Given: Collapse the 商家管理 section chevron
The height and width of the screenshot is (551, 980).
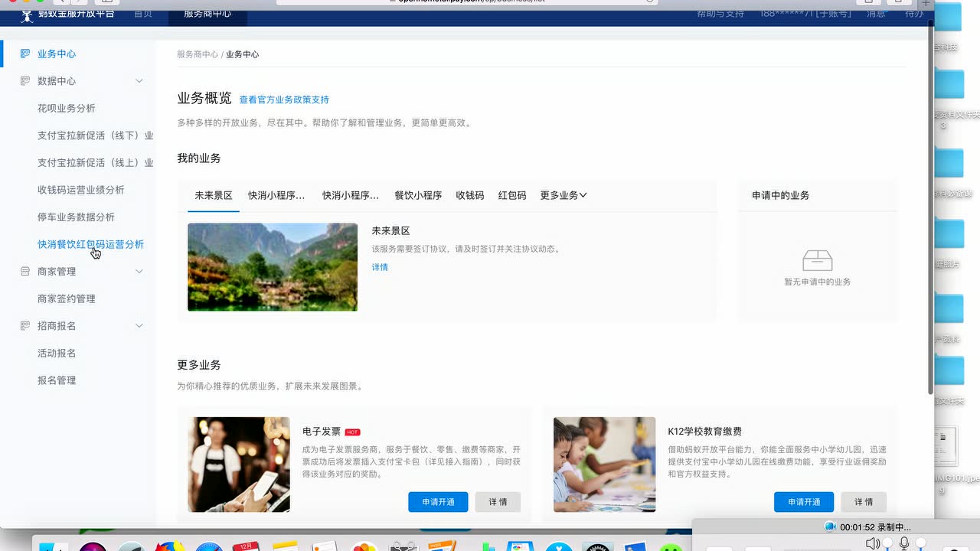Looking at the screenshot, I should pyautogui.click(x=139, y=272).
